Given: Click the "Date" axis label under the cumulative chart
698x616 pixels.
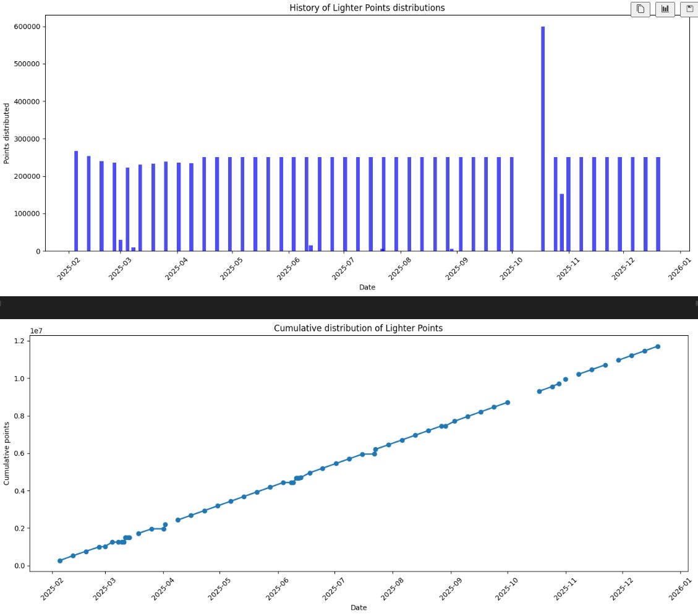Looking at the screenshot, I should tap(359, 607).
